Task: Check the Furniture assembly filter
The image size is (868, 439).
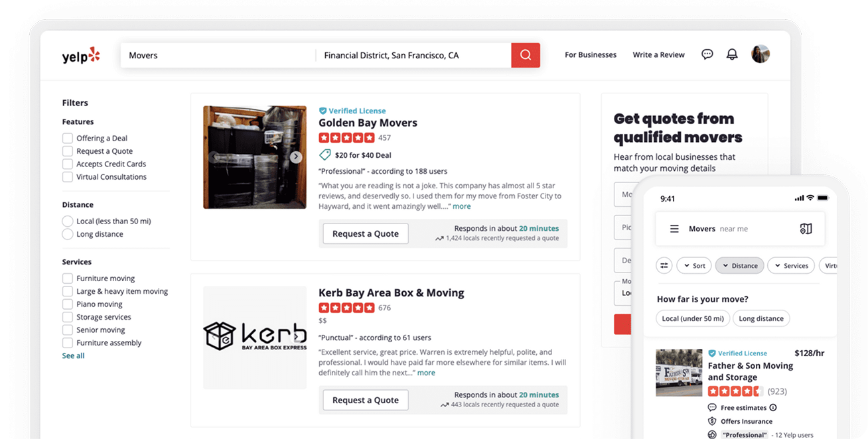Action: [x=68, y=343]
